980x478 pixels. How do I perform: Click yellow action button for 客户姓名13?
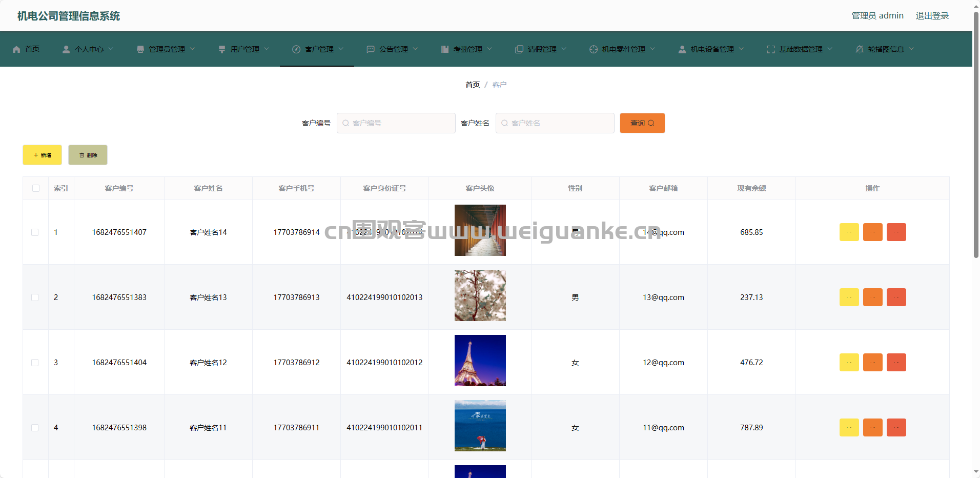(x=849, y=297)
